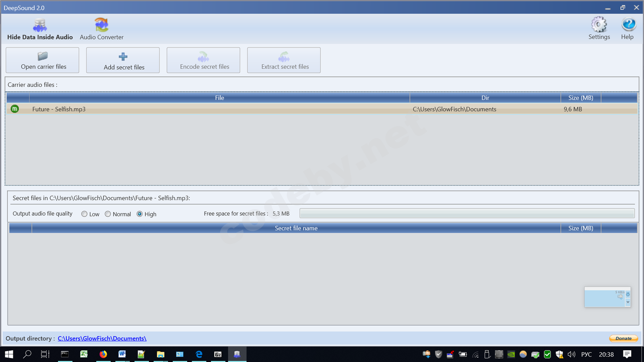Image resolution: width=644 pixels, height=362 pixels.
Task: Launch Firefox from the taskbar
Action: pos(103,354)
